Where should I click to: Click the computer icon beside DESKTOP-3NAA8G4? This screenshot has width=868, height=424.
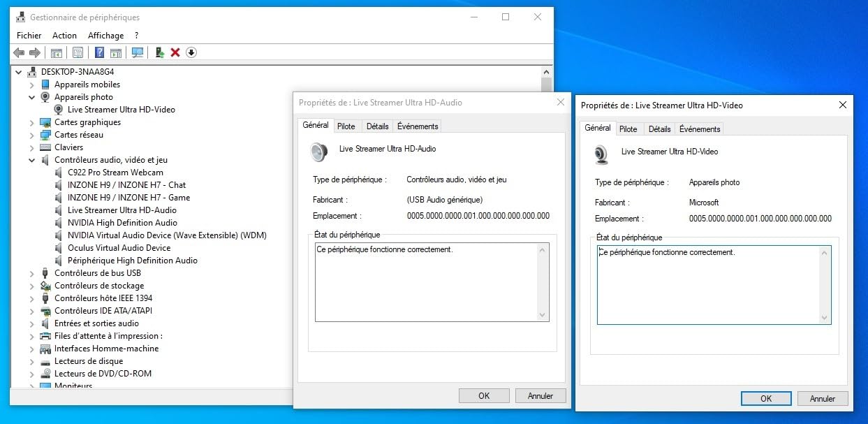tap(32, 72)
